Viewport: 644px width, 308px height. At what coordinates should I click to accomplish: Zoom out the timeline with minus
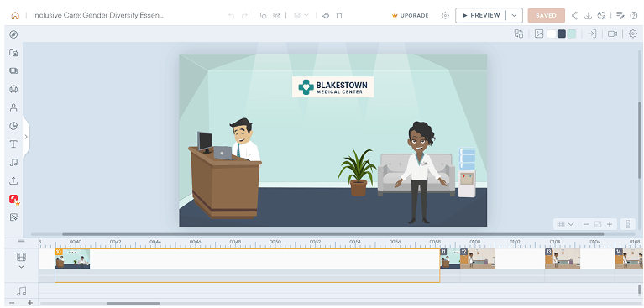coord(12,303)
